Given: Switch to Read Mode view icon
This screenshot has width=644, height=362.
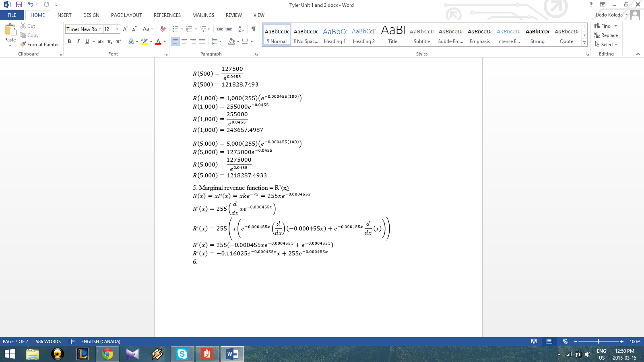Looking at the screenshot, I should pos(534,341).
